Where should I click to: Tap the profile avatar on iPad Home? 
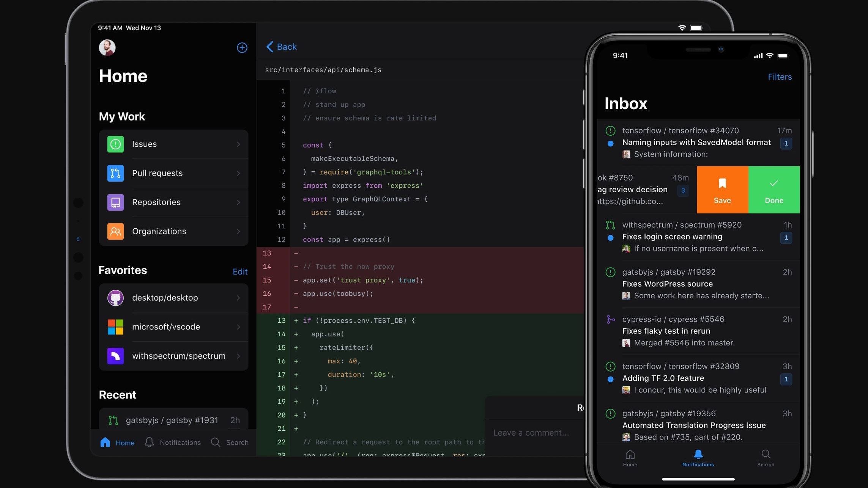[107, 47]
